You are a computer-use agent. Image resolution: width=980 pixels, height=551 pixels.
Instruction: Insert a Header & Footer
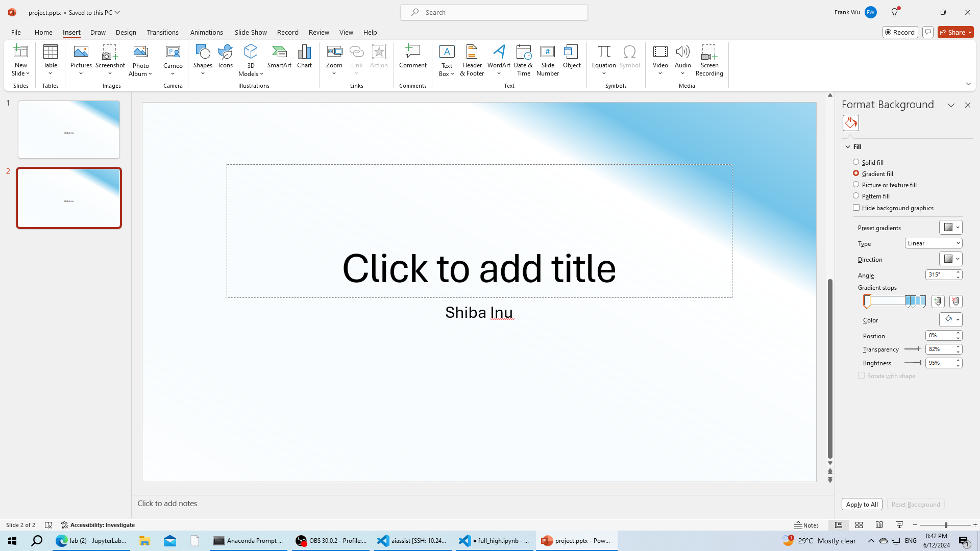coord(472,60)
